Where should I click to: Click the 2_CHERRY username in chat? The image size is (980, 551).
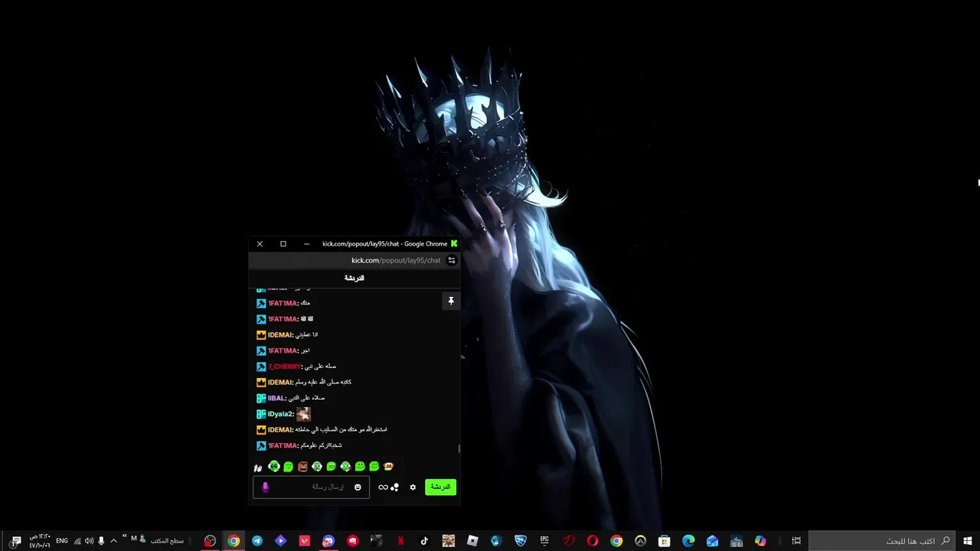tap(284, 367)
